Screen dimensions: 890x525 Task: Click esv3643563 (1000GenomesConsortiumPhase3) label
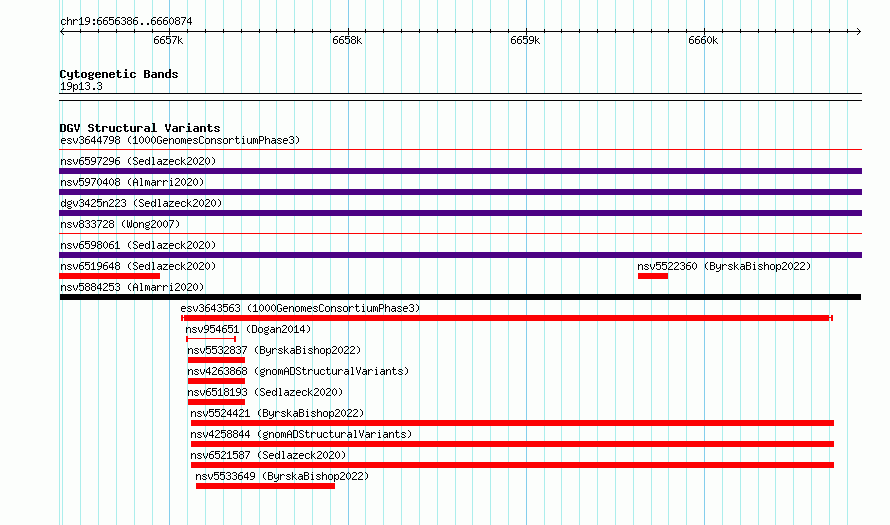point(300,308)
